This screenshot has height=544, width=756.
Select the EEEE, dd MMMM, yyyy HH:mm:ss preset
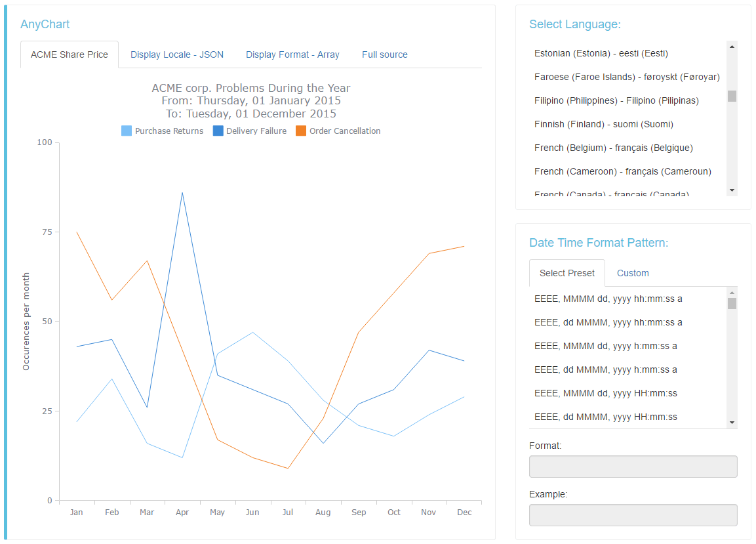click(609, 417)
